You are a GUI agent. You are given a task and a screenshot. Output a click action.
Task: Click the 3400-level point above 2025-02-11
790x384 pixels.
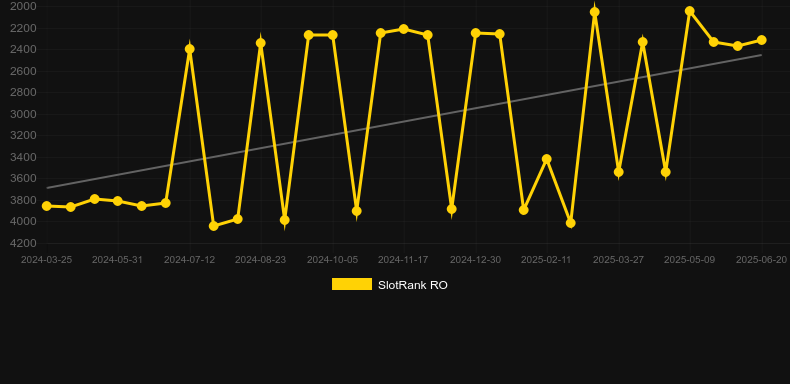tap(547, 159)
